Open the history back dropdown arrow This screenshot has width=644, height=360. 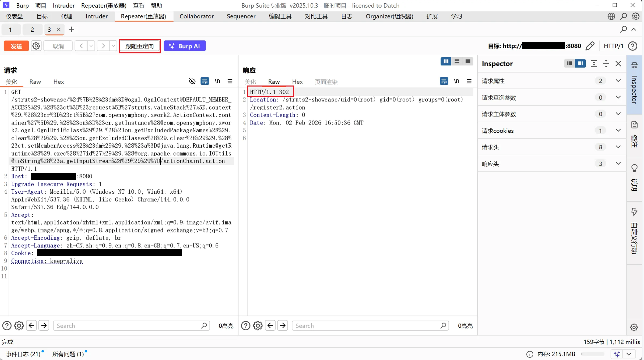coord(91,46)
